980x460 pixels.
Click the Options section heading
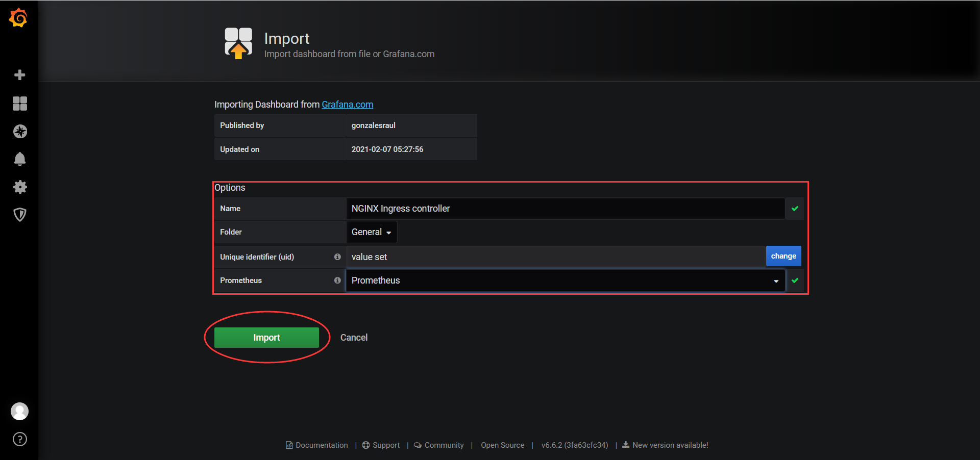point(230,188)
